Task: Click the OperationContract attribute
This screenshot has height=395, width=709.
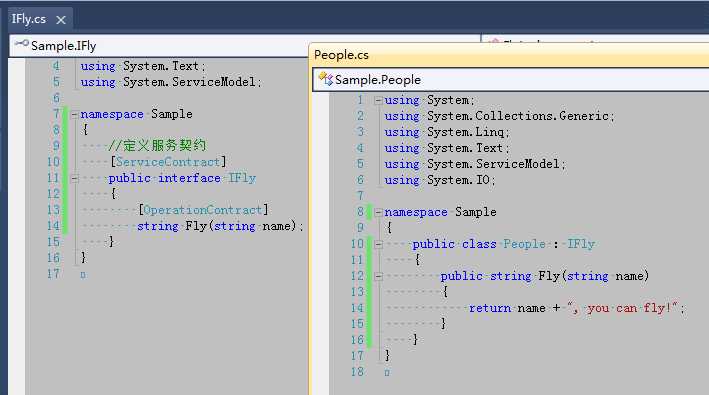Action: [203, 210]
